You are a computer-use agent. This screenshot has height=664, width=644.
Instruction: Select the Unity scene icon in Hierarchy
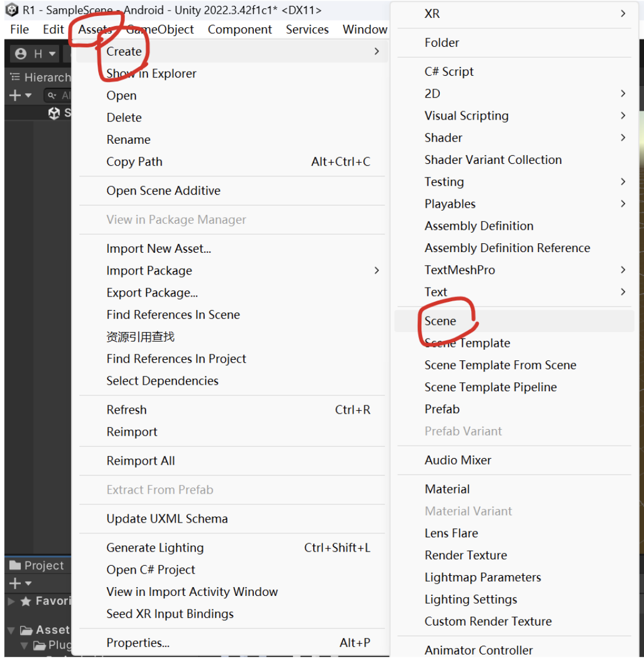click(54, 113)
